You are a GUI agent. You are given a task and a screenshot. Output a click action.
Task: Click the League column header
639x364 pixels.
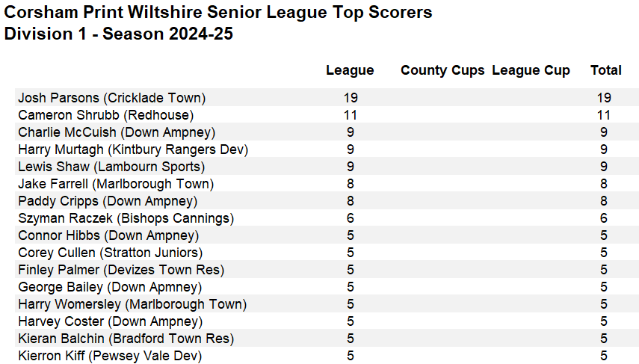[350, 70]
